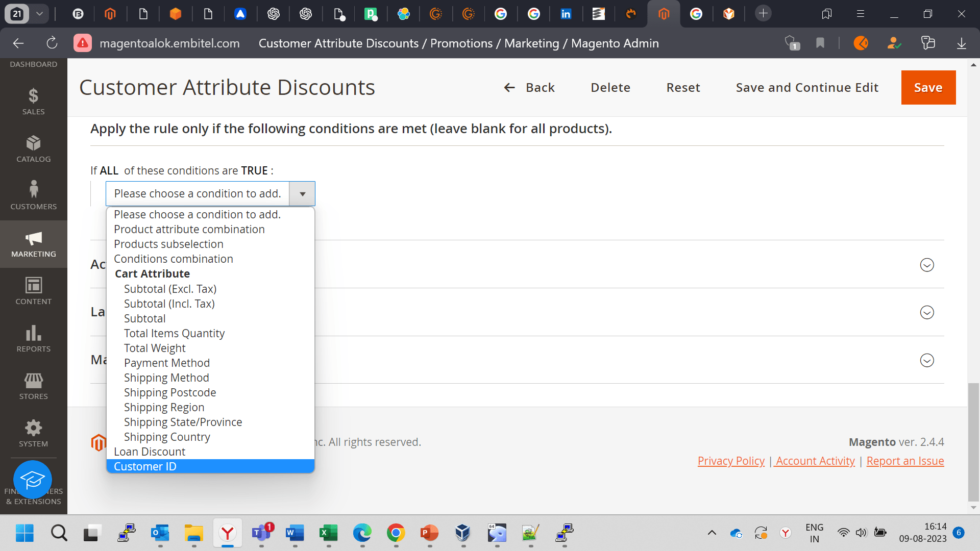Expand the Actions section chevron

point(926,265)
